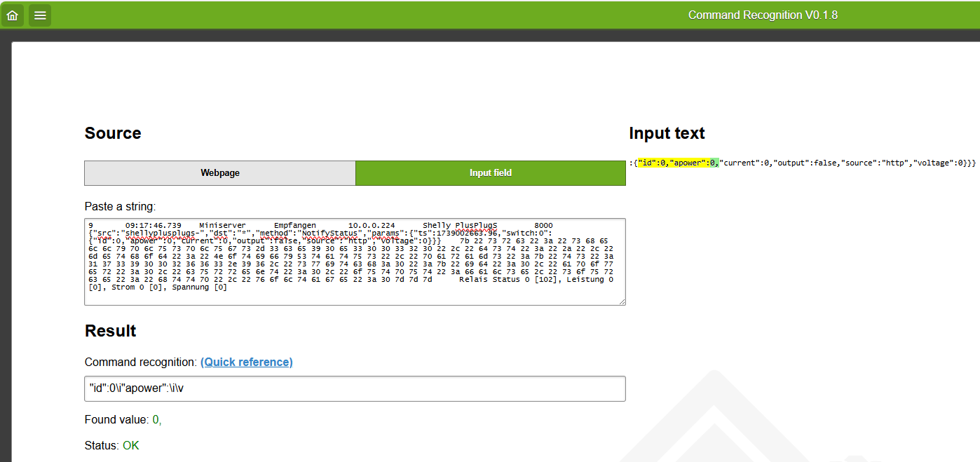
Task: Click the textarea resize handle corner
Action: 622,301
